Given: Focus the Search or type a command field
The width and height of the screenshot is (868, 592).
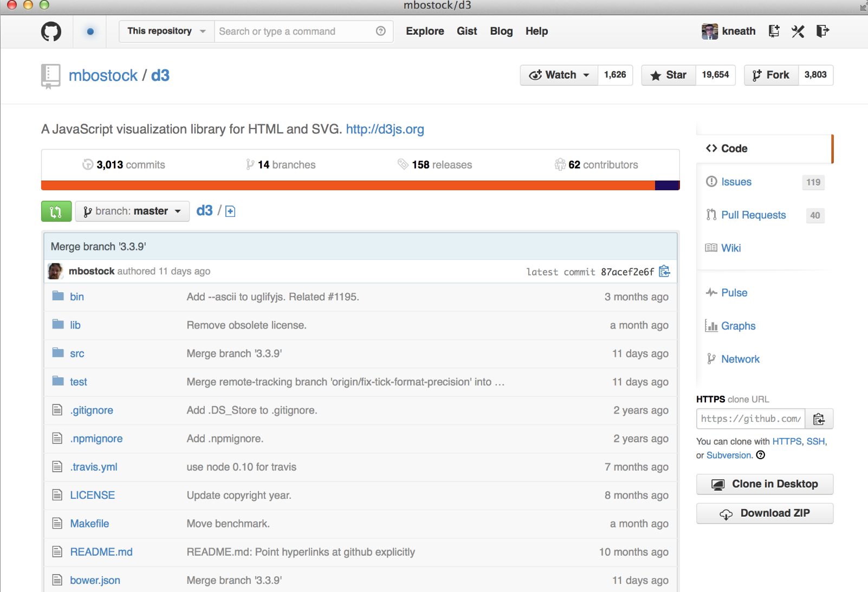Looking at the screenshot, I should tap(303, 31).
